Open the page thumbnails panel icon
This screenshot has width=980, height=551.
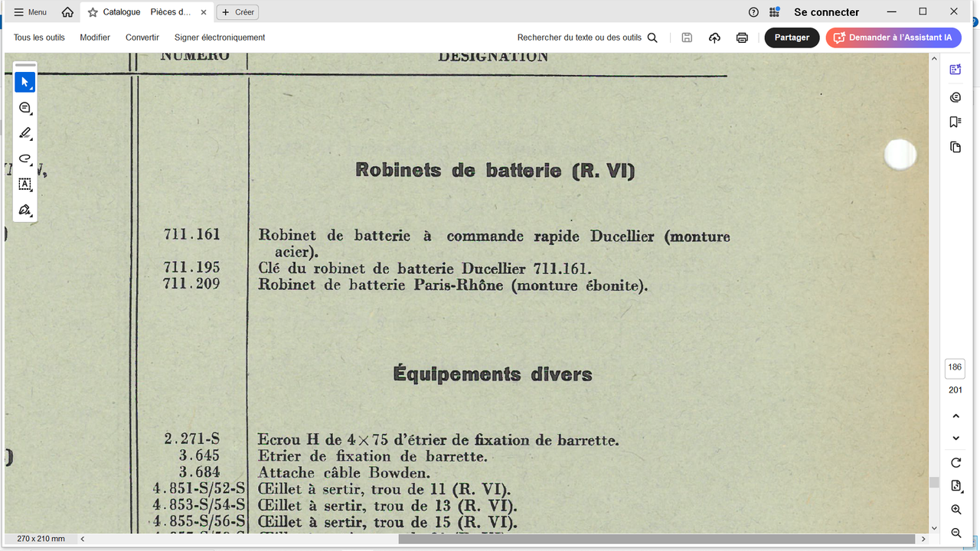coord(955,147)
